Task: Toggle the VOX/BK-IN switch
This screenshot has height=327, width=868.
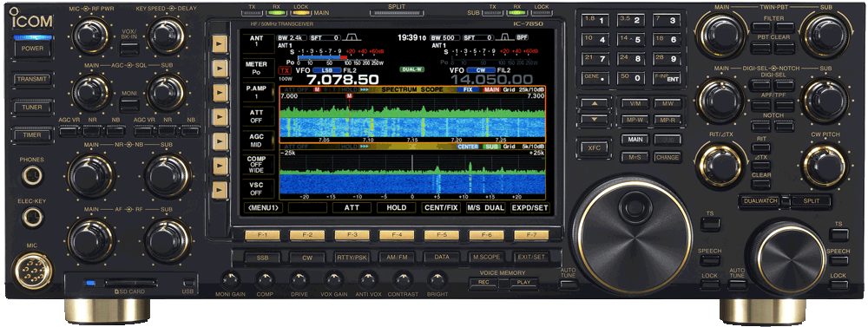Action: 129,49
